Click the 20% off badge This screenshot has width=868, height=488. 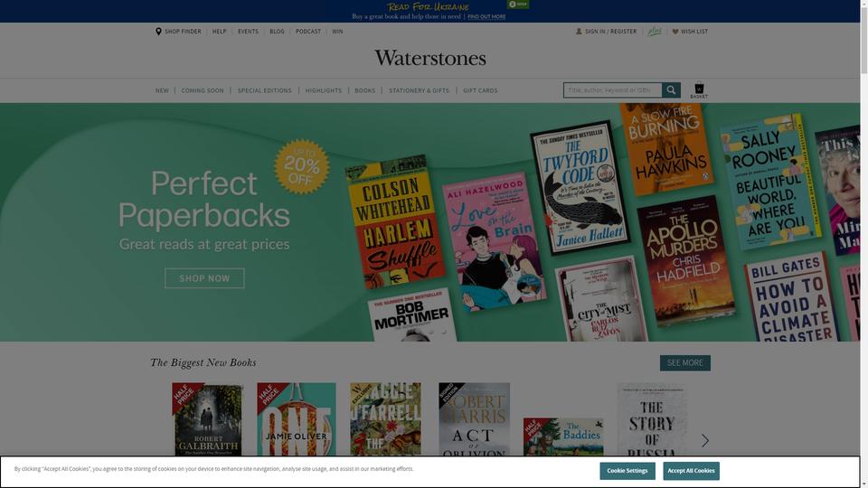(x=302, y=166)
